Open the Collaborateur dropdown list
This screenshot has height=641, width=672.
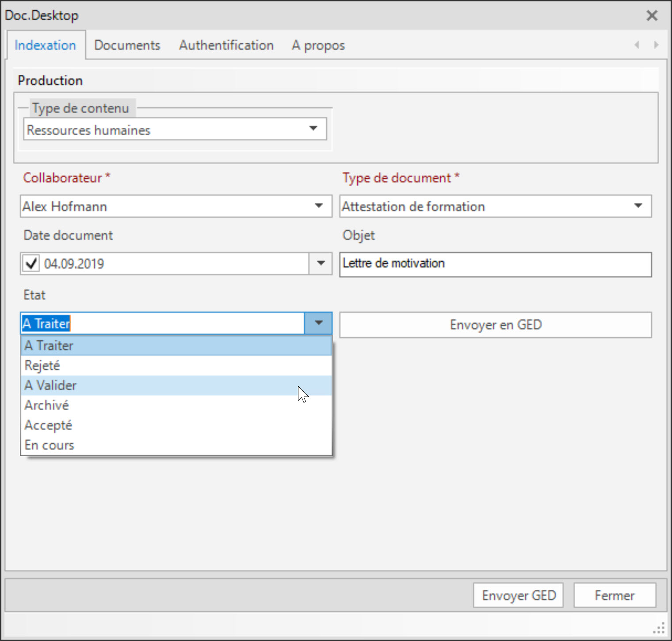(319, 206)
